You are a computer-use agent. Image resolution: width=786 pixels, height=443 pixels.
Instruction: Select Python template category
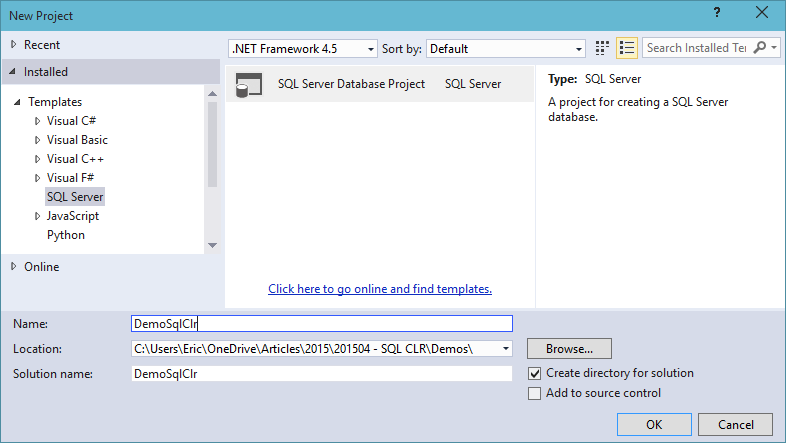point(66,235)
